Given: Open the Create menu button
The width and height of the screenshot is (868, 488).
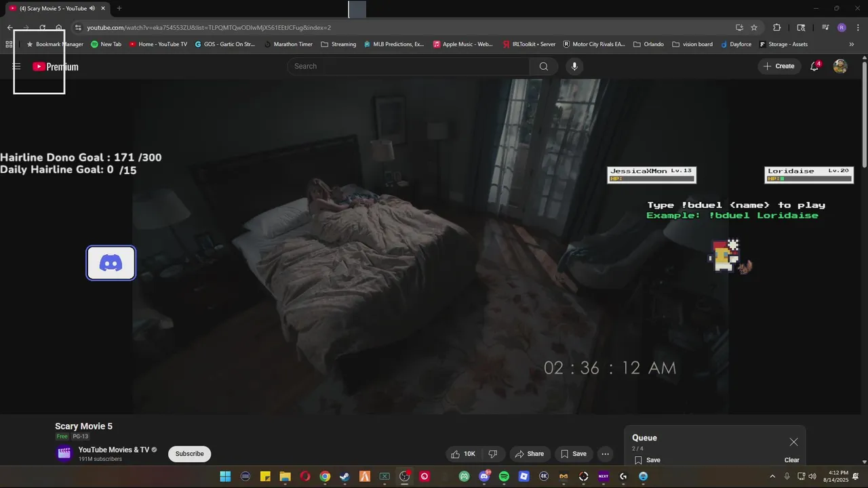Looking at the screenshot, I should [x=779, y=66].
